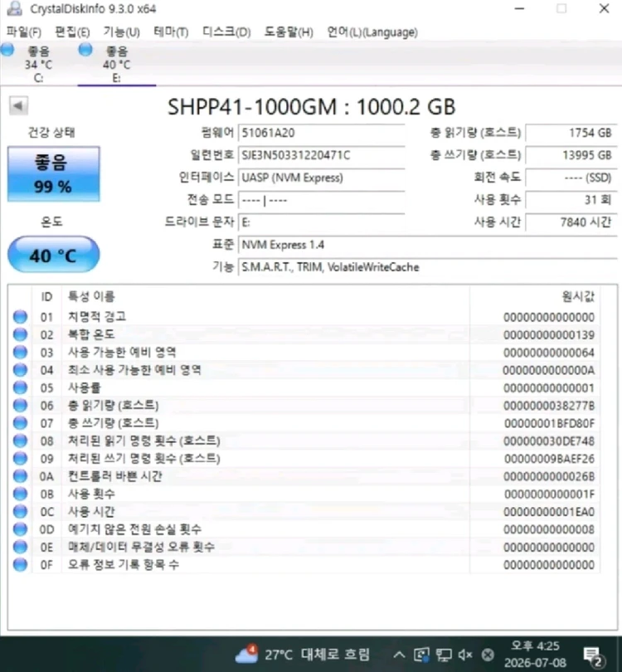This screenshot has height=672, width=622.
Task: Open the notification center icon
Action: click(594, 655)
